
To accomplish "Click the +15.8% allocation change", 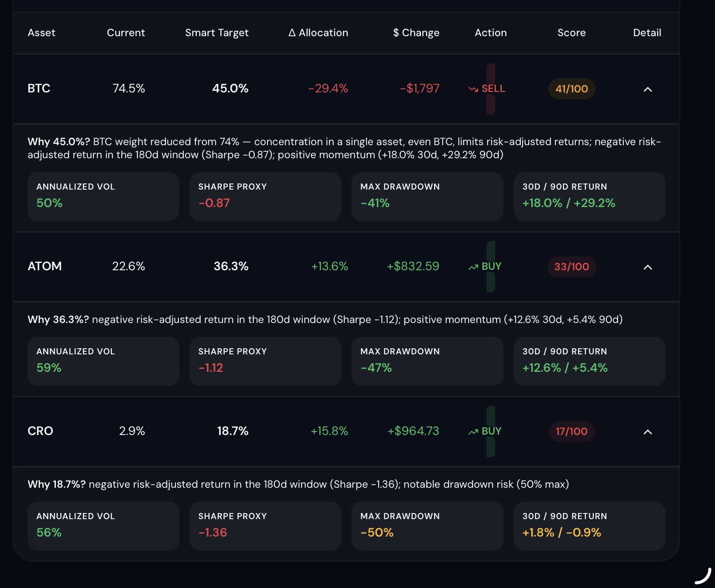I will (329, 431).
